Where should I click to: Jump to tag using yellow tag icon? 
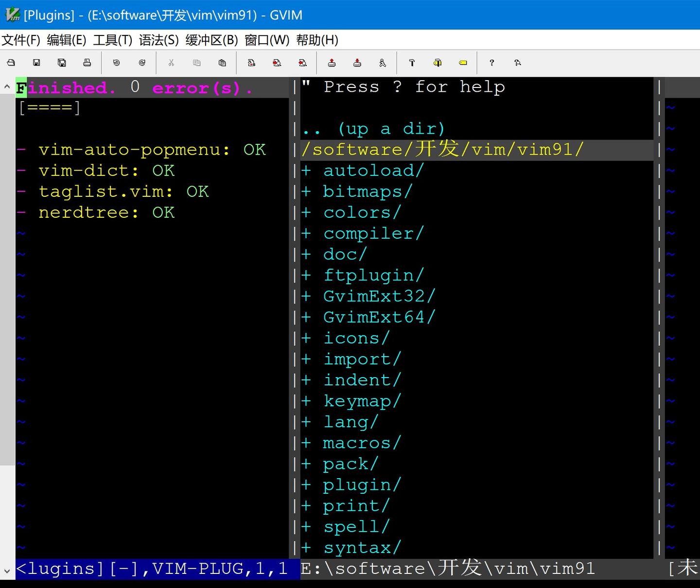coord(462,63)
